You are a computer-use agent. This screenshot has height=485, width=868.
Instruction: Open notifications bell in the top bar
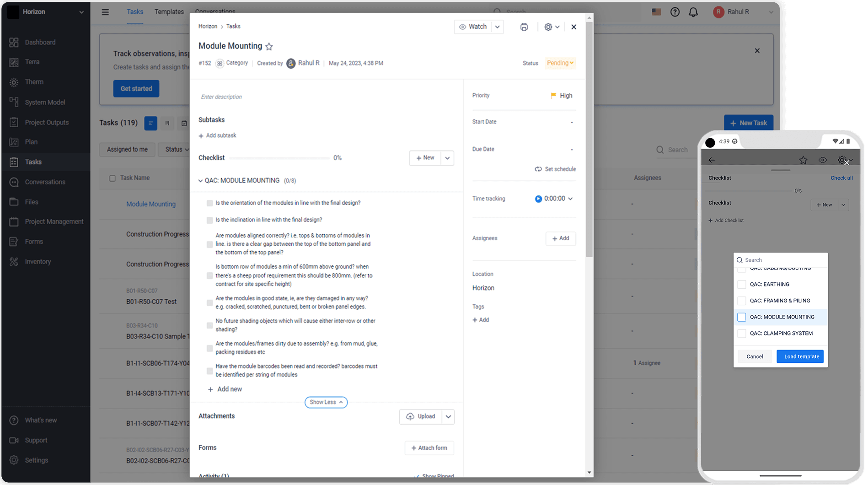[693, 12]
